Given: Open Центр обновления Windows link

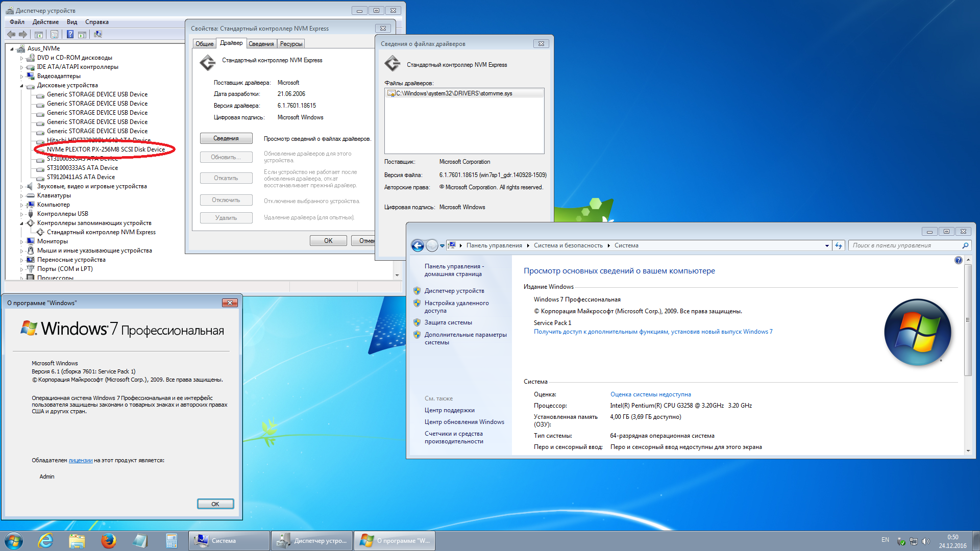Looking at the screenshot, I should click(464, 422).
